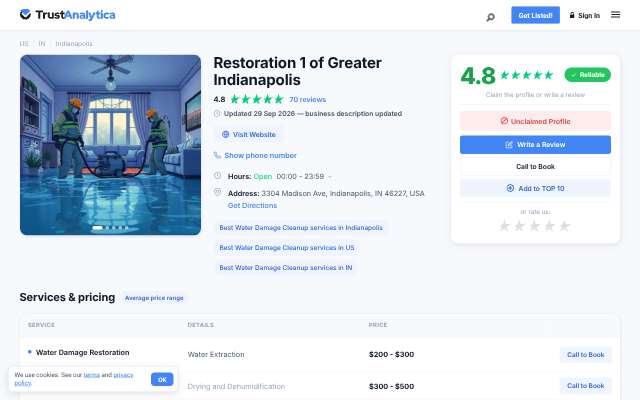Click the location pin icon beside Address
This screenshot has height=400, width=640.
[218, 192]
